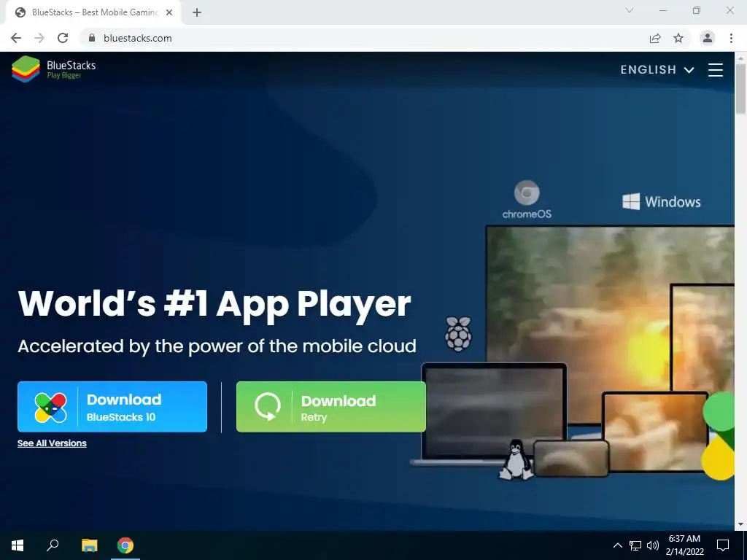The height and width of the screenshot is (560, 747).
Task: Click the large monitor screen image
Action: [x=610, y=324]
